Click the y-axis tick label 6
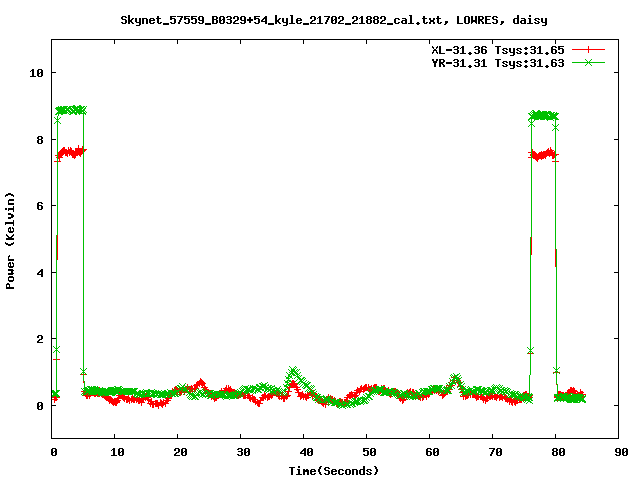 pos(40,206)
